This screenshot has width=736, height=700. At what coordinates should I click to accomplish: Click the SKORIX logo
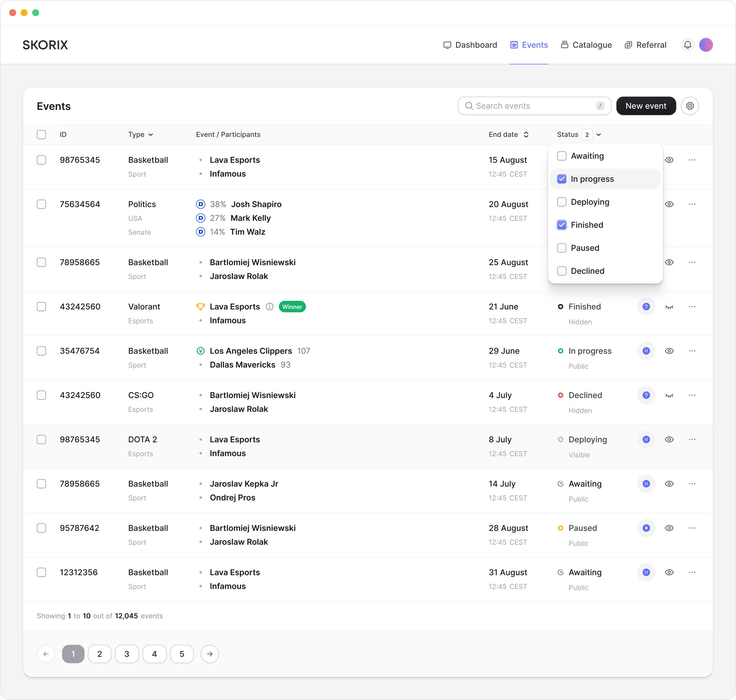coord(45,45)
